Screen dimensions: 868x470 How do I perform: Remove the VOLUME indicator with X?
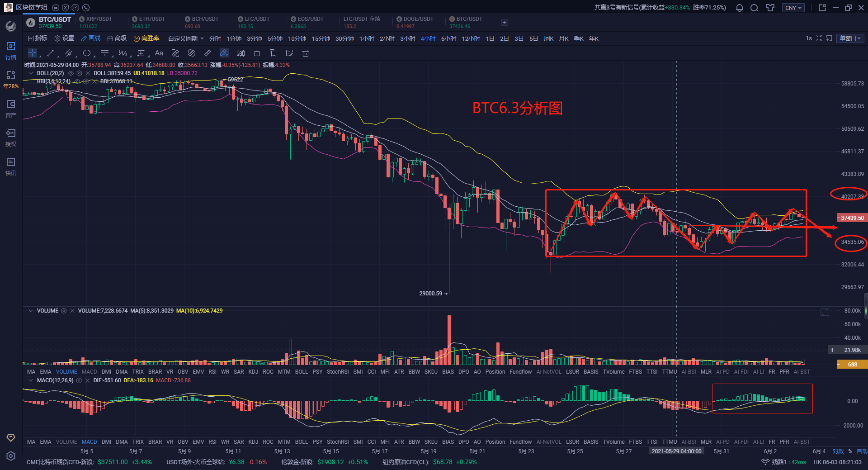click(72, 311)
